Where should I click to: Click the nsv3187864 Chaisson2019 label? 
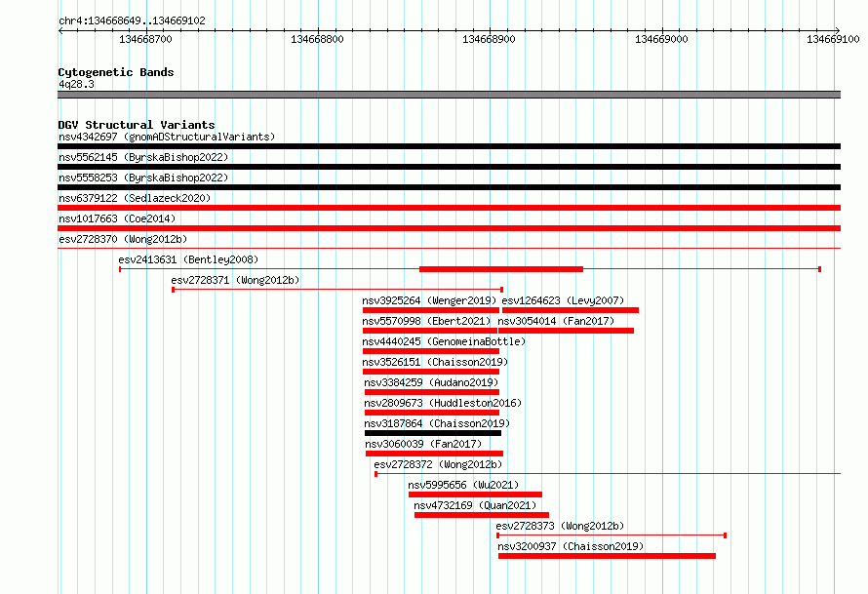tap(437, 423)
